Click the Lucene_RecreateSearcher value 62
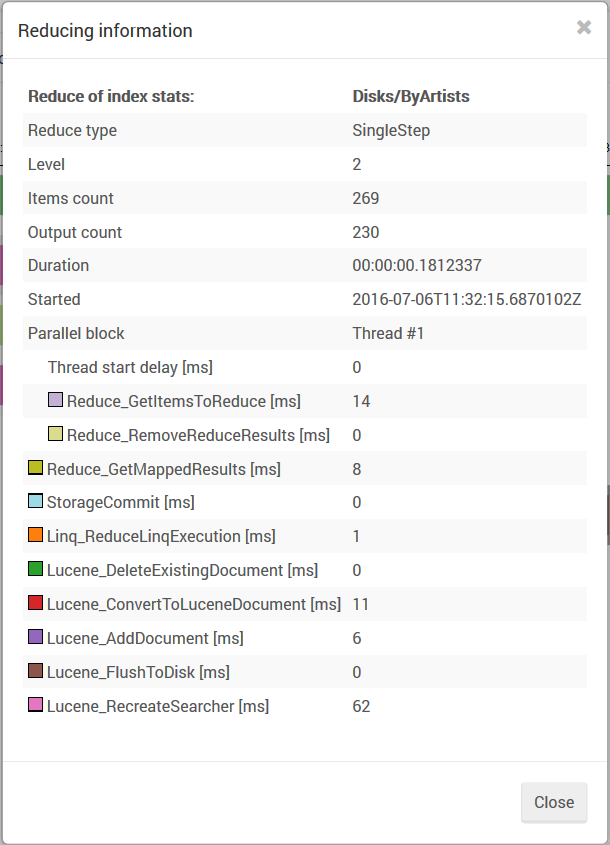Image resolution: width=610 pixels, height=845 pixels. (361, 707)
